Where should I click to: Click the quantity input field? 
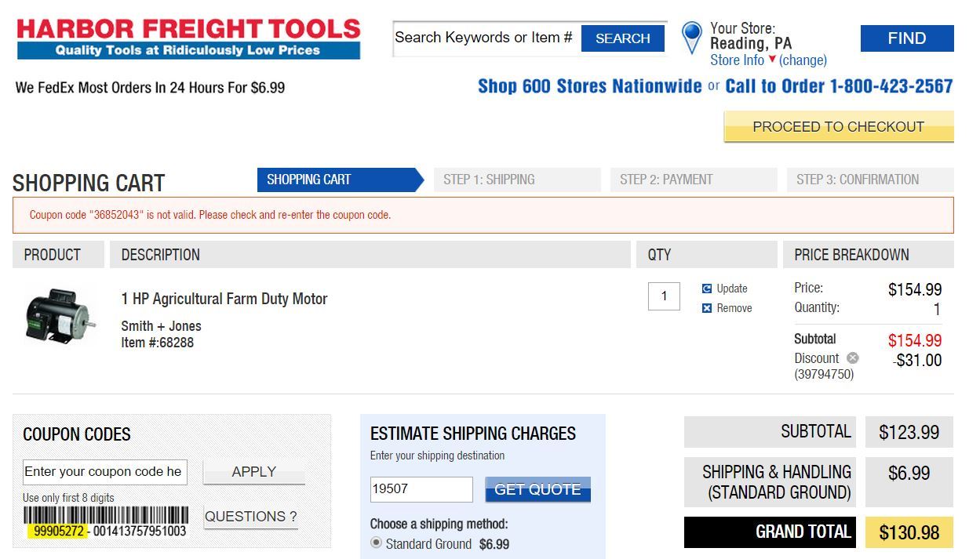664,296
